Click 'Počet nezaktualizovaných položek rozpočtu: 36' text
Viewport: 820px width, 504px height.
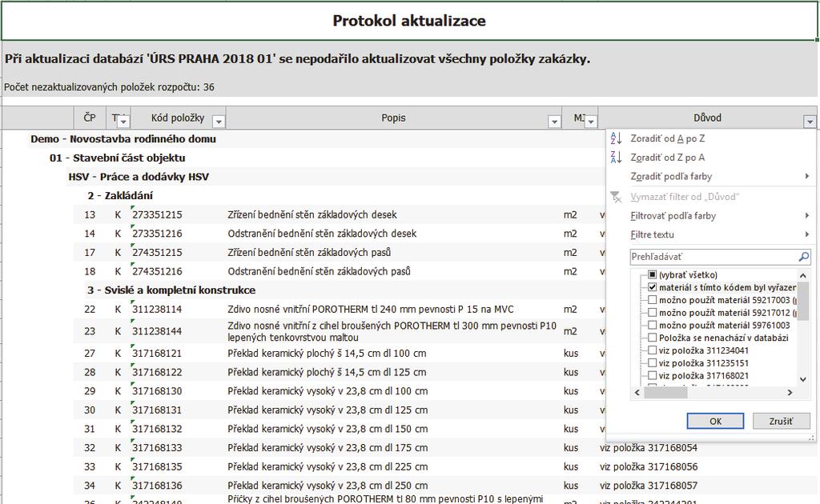(x=109, y=86)
